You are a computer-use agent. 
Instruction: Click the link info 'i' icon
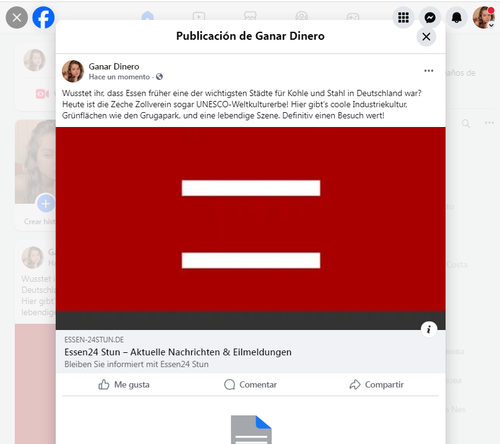point(429,329)
